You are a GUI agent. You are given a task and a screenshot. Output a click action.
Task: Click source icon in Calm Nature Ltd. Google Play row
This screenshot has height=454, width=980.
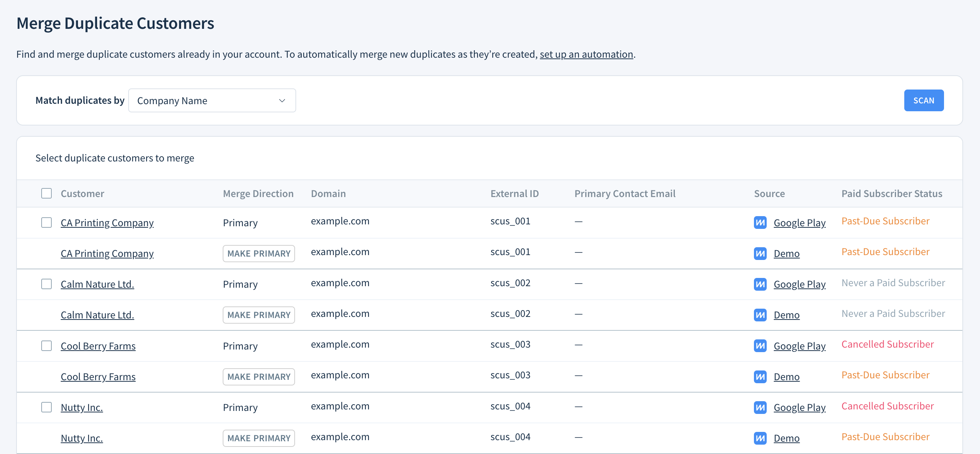click(760, 284)
